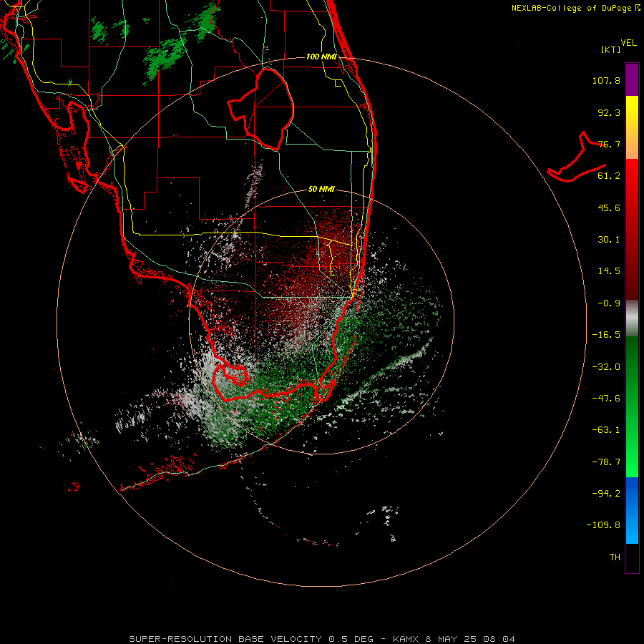Select the 76.7 velocity scale value
The height and width of the screenshot is (644, 644).
(609, 144)
